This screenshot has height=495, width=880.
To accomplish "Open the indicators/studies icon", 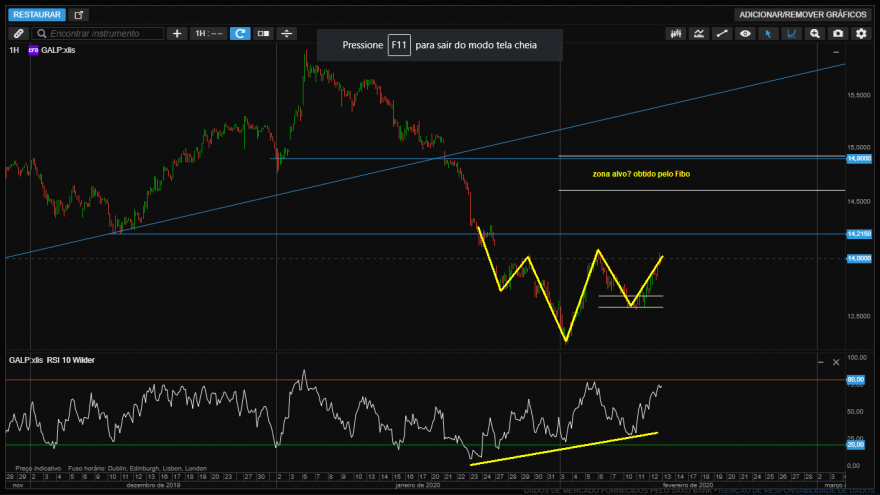I will (699, 34).
